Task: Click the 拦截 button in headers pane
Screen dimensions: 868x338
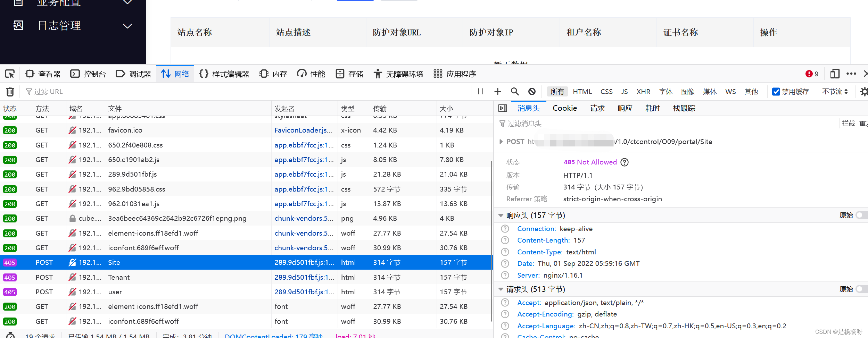Action: coord(848,123)
